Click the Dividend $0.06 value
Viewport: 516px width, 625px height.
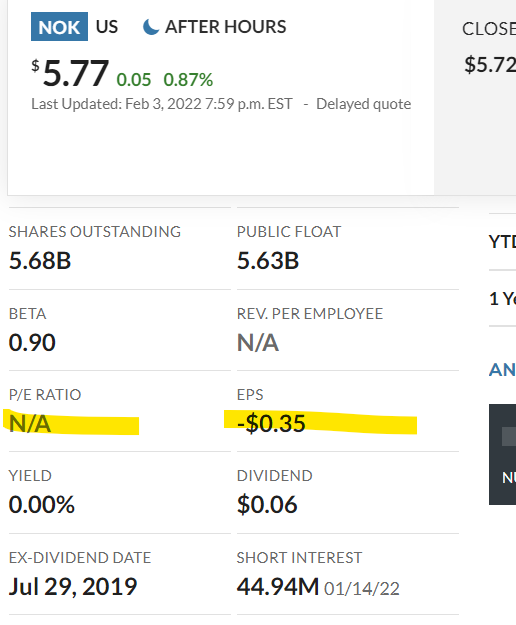pyautogui.click(x=267, y=505)
